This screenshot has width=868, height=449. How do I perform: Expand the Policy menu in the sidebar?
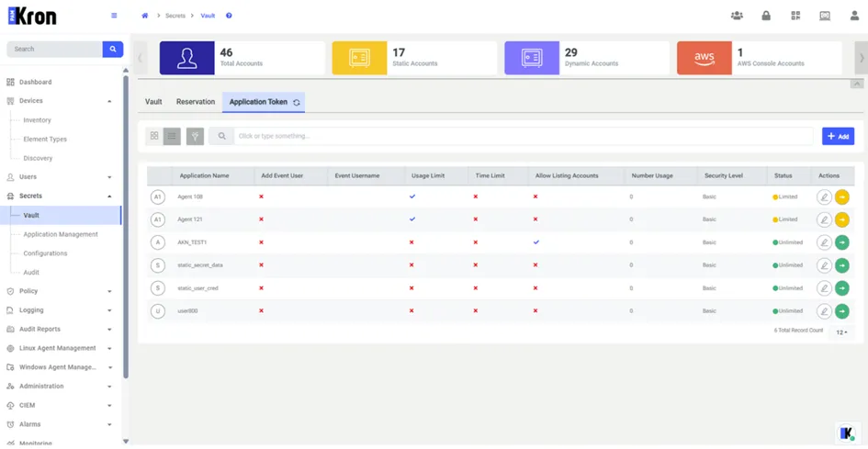pyautogui.click(x=109, y=291)
